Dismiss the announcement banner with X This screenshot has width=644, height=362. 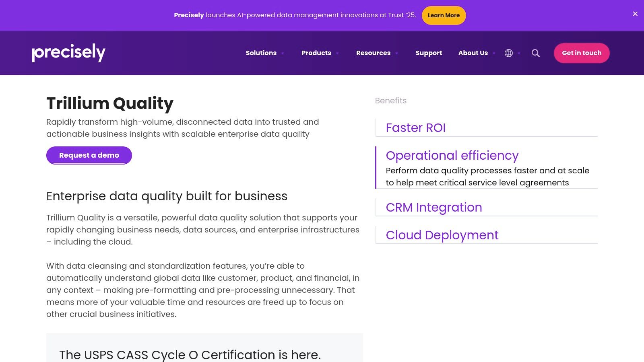635,14
